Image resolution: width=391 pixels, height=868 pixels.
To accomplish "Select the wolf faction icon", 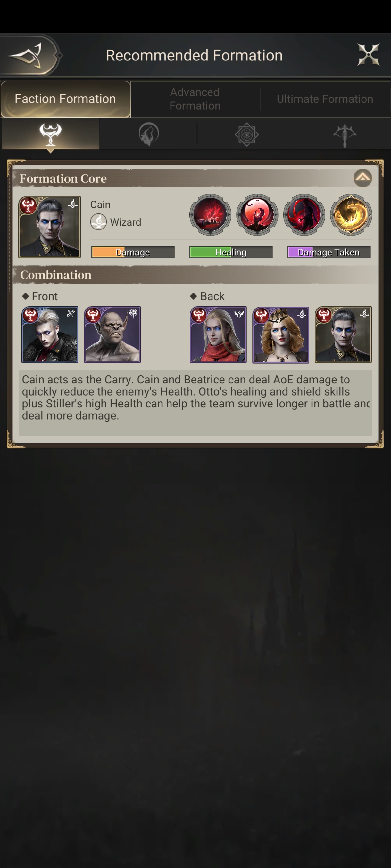I will [x=148, y=134].
